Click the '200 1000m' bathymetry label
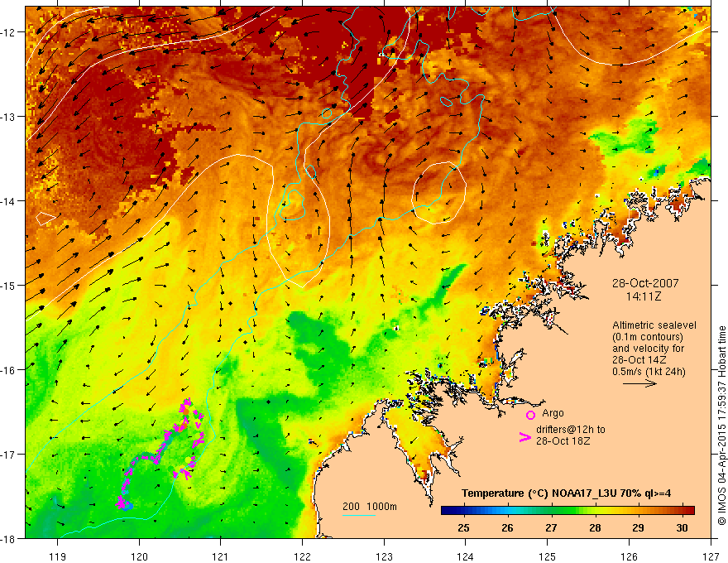Viewport: 728px width, 563px height. click(x=370, y=507)
